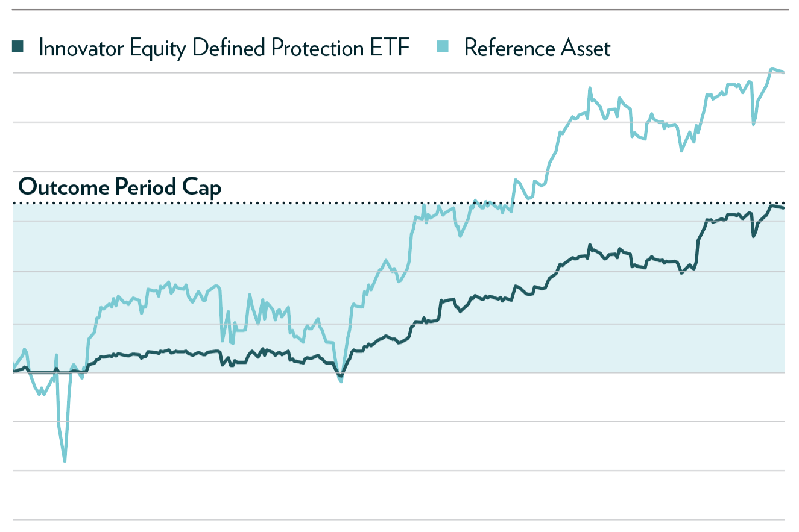
Task: Click the sharp ETF dip near the right end
Action: pyautogui.click(x=753, y=236)
